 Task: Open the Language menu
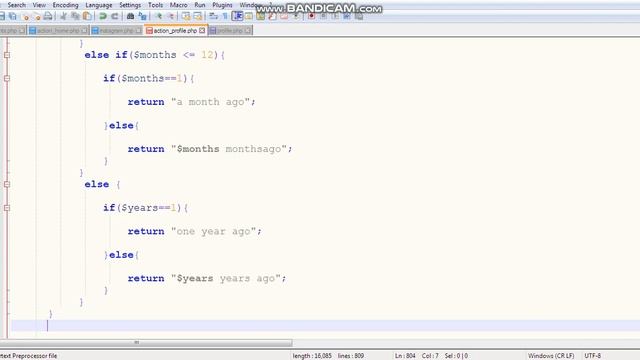(x=99, y=5)
